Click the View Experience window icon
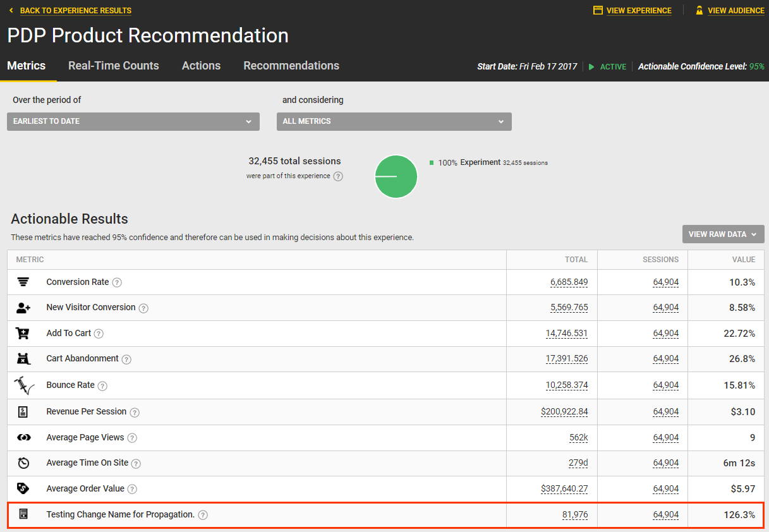This screenshot has width=769, height=532. (598, 11)
